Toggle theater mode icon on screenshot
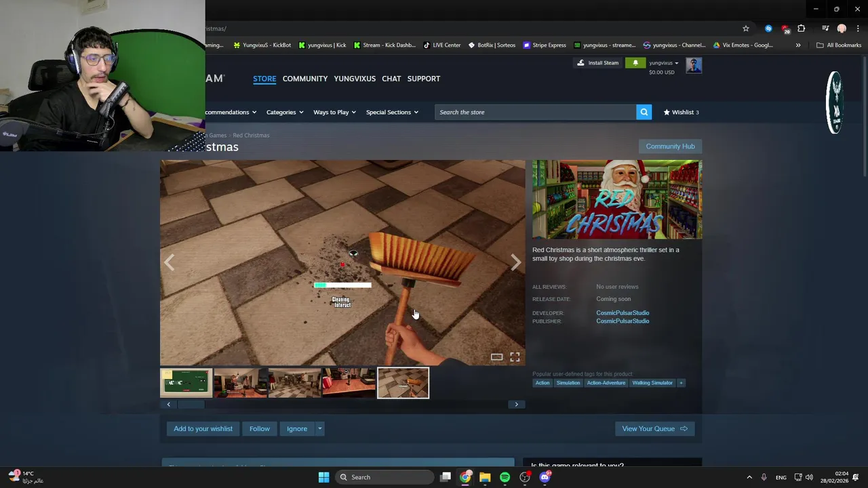868x488 pixels. point(497,357)
